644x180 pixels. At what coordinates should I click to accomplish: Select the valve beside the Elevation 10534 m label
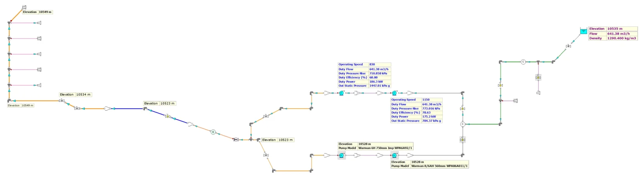pyautogui.click(x=62, y=101)
